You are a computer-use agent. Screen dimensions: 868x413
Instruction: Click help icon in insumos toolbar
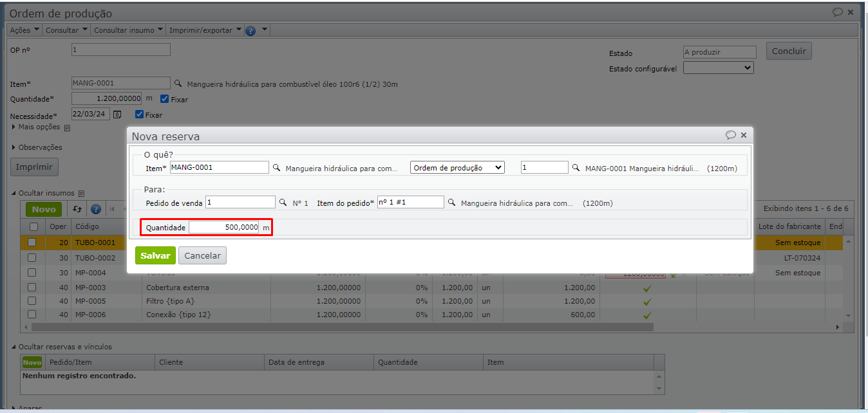[x=96, y=209]
